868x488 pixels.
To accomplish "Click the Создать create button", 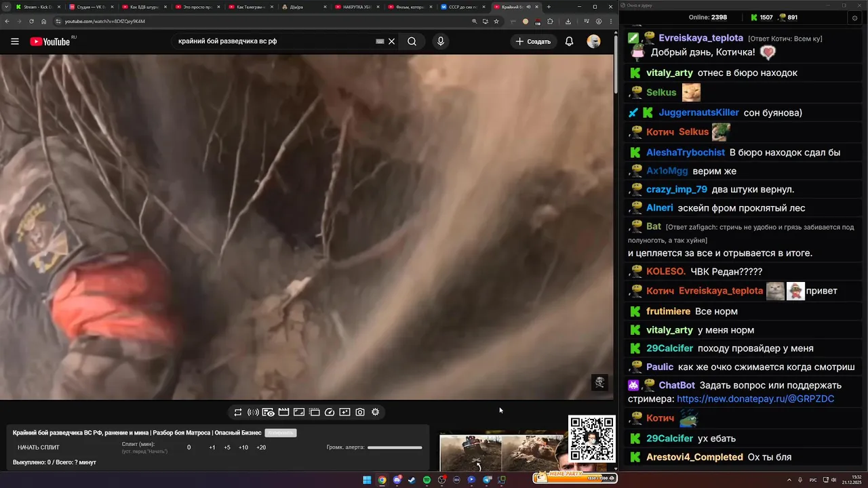I will click(x=534, y=41).
